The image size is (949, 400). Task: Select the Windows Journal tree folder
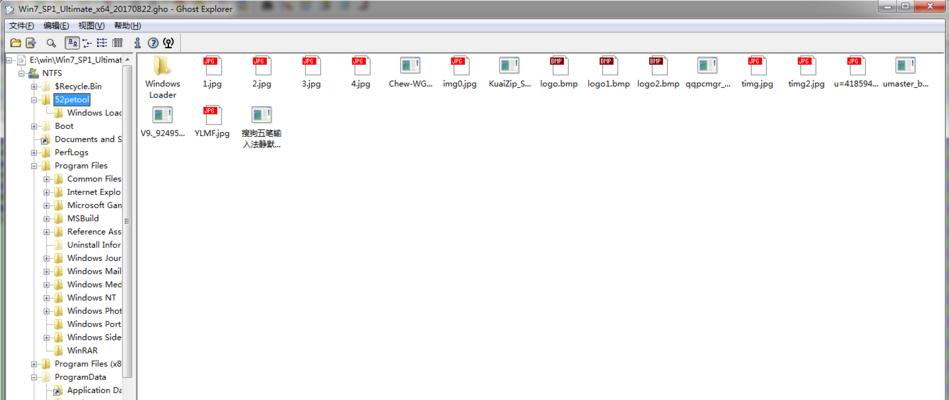tap(94, 258)
